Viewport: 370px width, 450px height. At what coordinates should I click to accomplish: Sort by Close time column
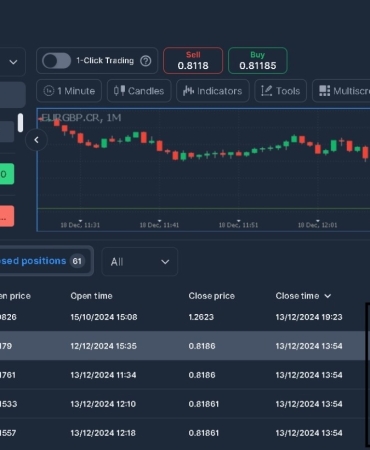point(303,296)
